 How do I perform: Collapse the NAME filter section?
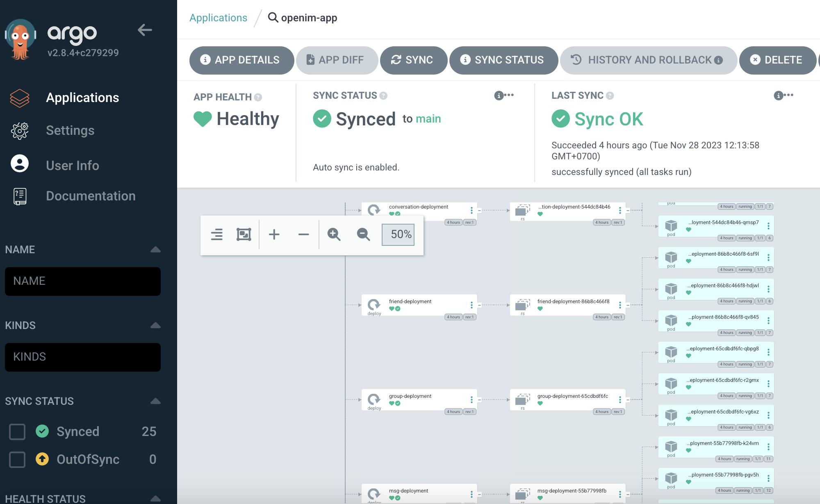pos(155,250)
